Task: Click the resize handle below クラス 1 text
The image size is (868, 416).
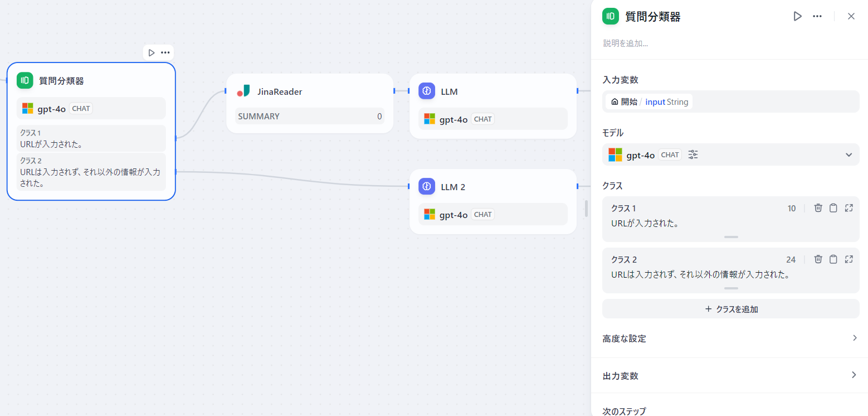Action: pos(731,237)
